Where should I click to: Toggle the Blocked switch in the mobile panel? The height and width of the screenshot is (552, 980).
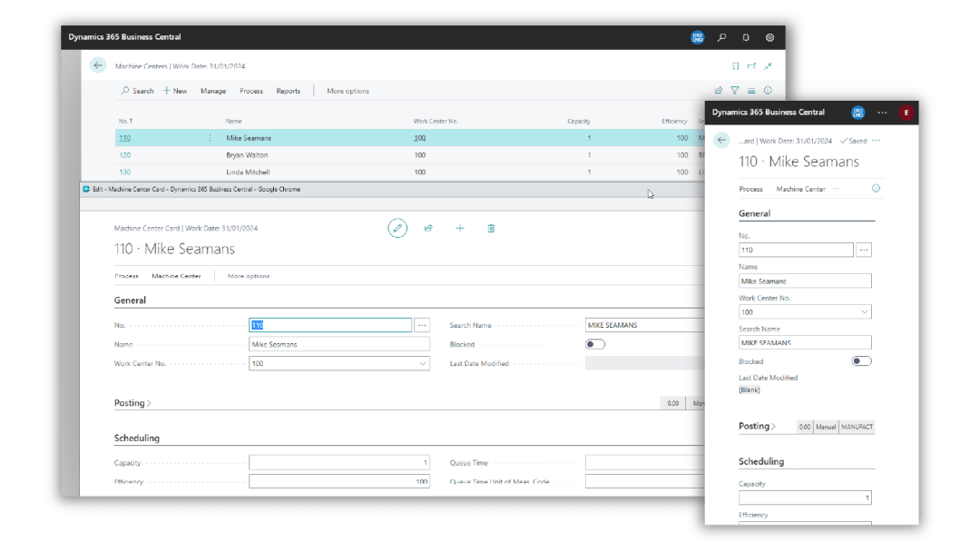point(861,361)
